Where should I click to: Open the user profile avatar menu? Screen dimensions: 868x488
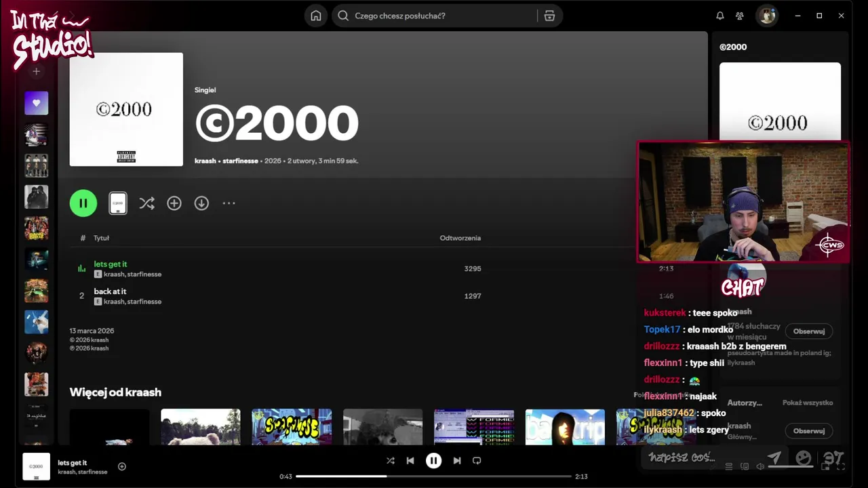pyautogui.click(x=767, y=16)
